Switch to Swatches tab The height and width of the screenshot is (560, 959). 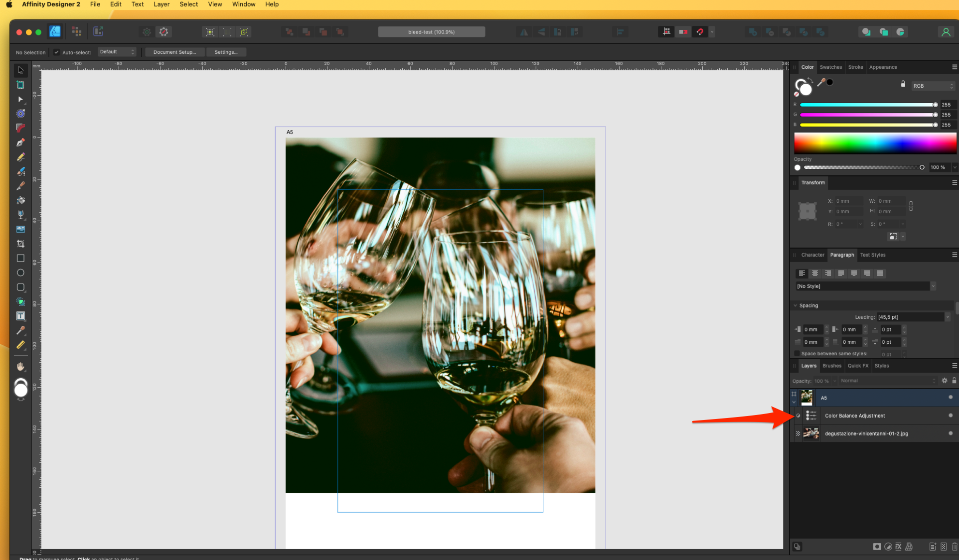coord(831,67)
